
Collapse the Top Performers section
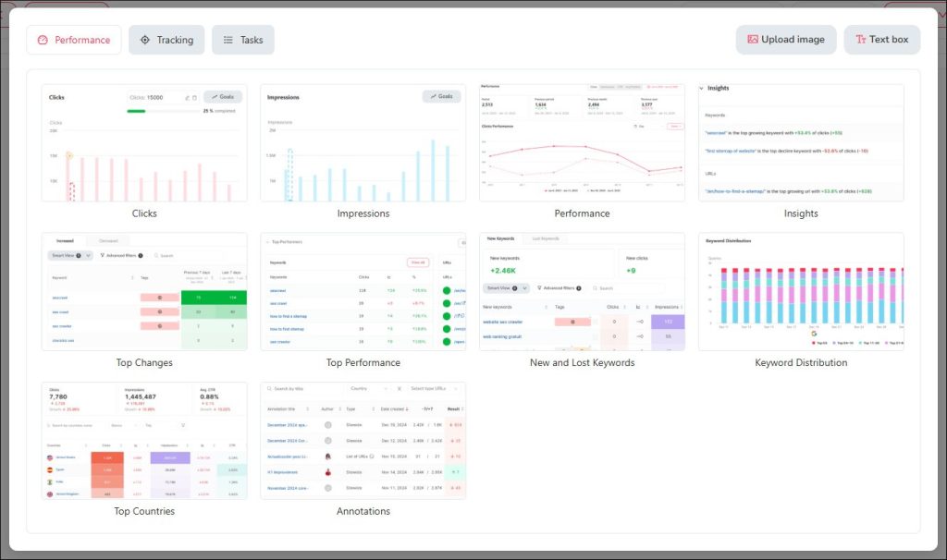[267, 241]
